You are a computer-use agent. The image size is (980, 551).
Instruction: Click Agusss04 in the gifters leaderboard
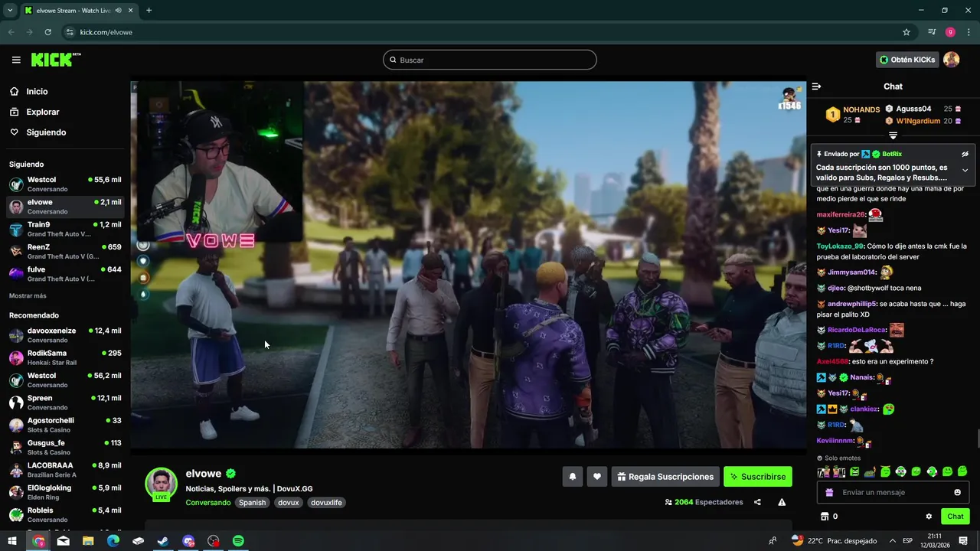point(913,109)
